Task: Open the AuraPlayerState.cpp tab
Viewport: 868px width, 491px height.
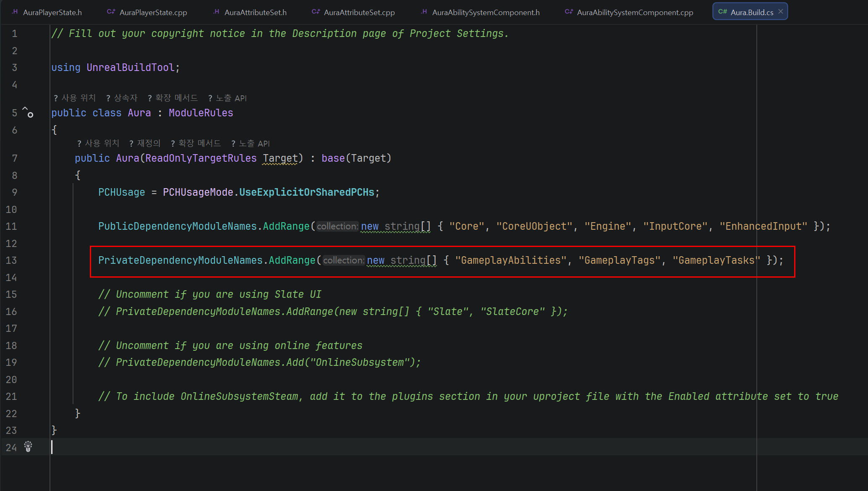Action: point(153,12)
